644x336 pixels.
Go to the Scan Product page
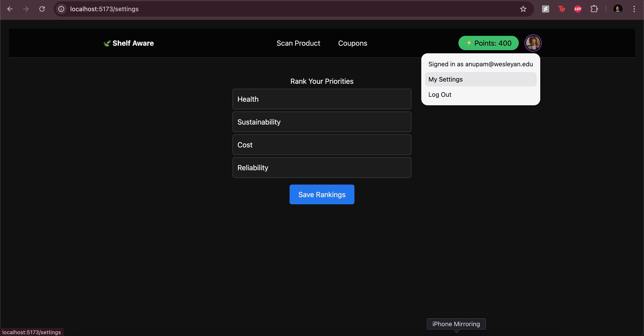[298, 43]
